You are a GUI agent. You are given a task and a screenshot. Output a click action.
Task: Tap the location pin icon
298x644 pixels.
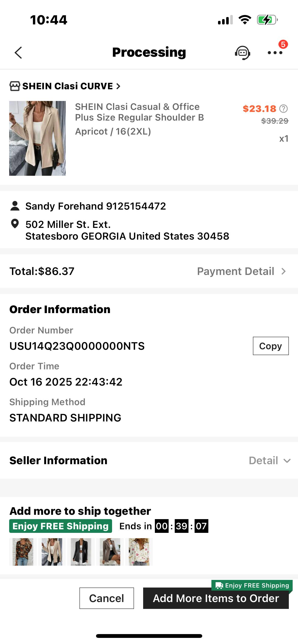[15, 224]
